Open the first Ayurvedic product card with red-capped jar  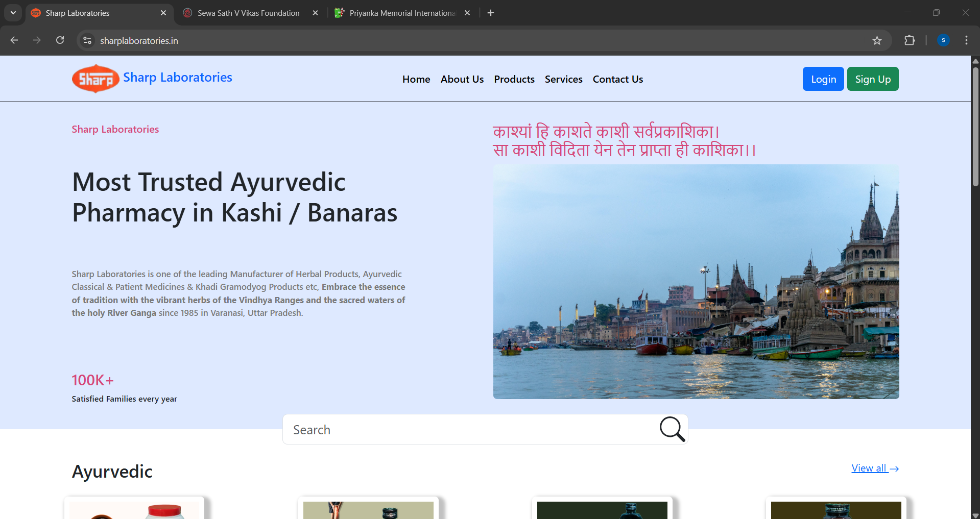point(134,508)
